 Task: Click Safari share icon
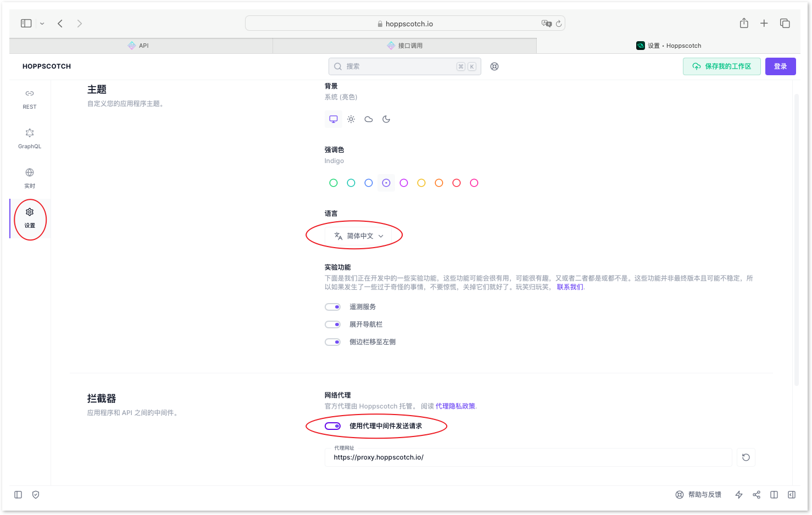point(744,23)
